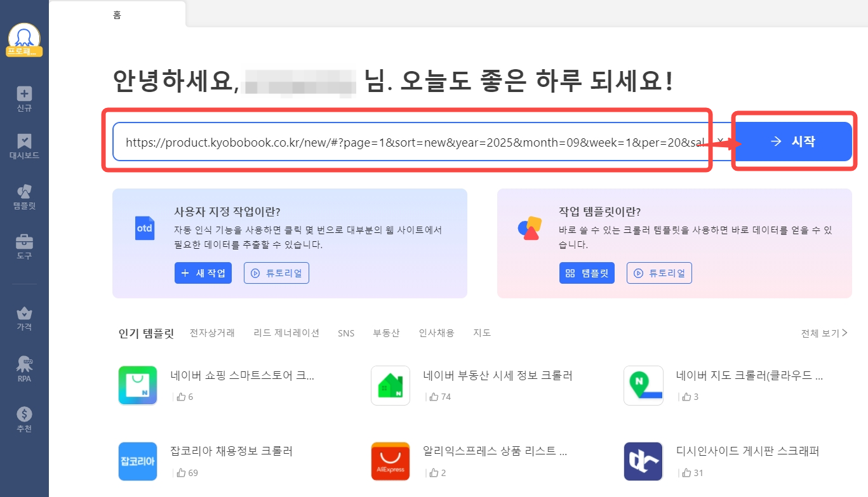
Task: Click the user profile avatar icon
Action: pos(24,37)
